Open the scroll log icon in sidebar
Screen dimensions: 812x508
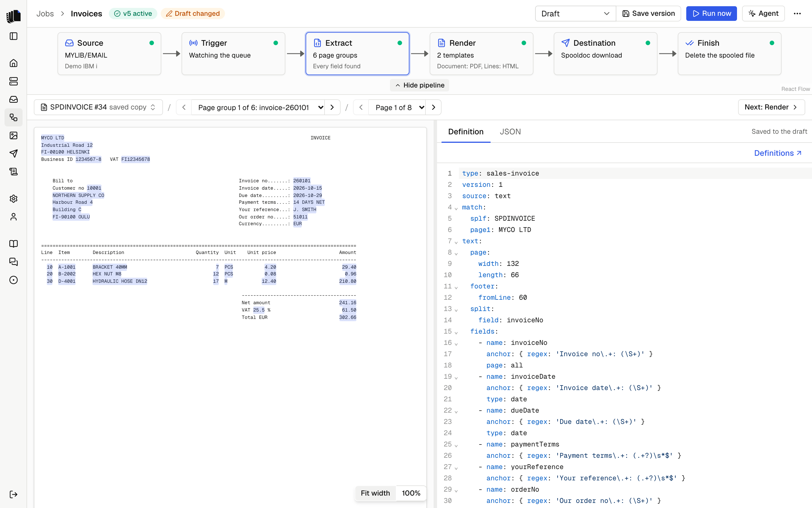(14, 172)
